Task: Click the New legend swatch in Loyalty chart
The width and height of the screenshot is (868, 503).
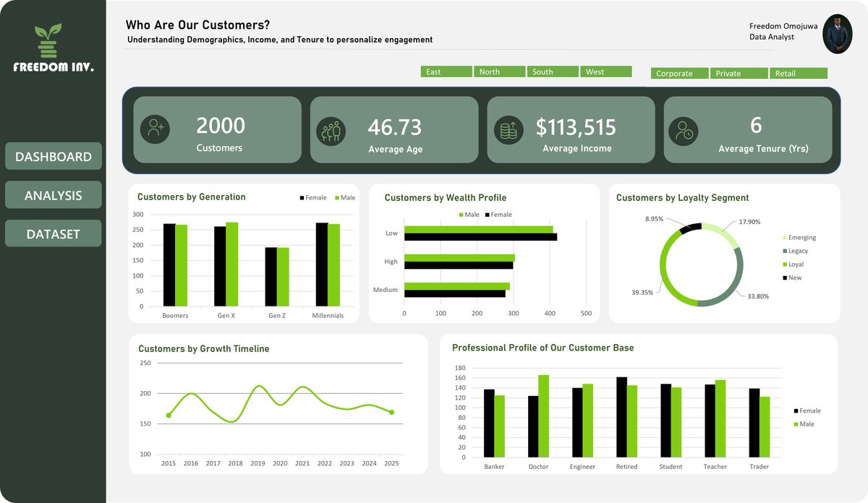Action: coord(785,278)
